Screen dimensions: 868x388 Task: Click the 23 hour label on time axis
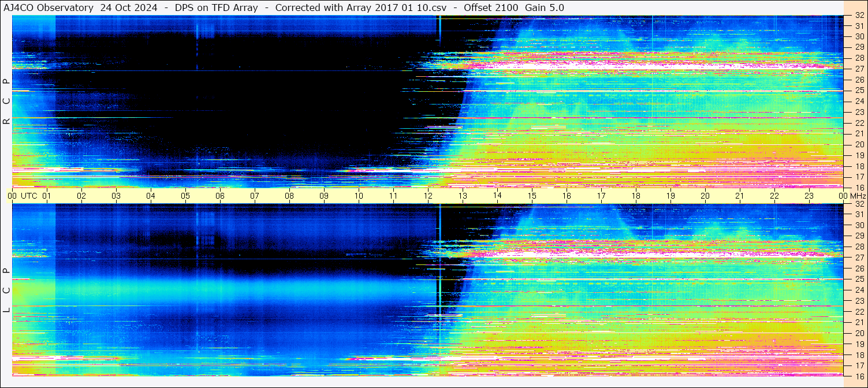click(809, 196)
